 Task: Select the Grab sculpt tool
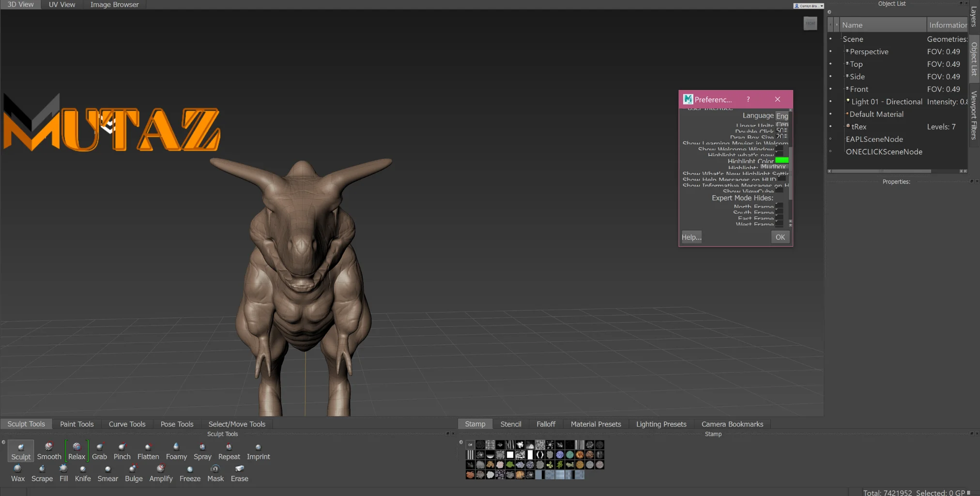pyautogui.click(x=99, y=451)
